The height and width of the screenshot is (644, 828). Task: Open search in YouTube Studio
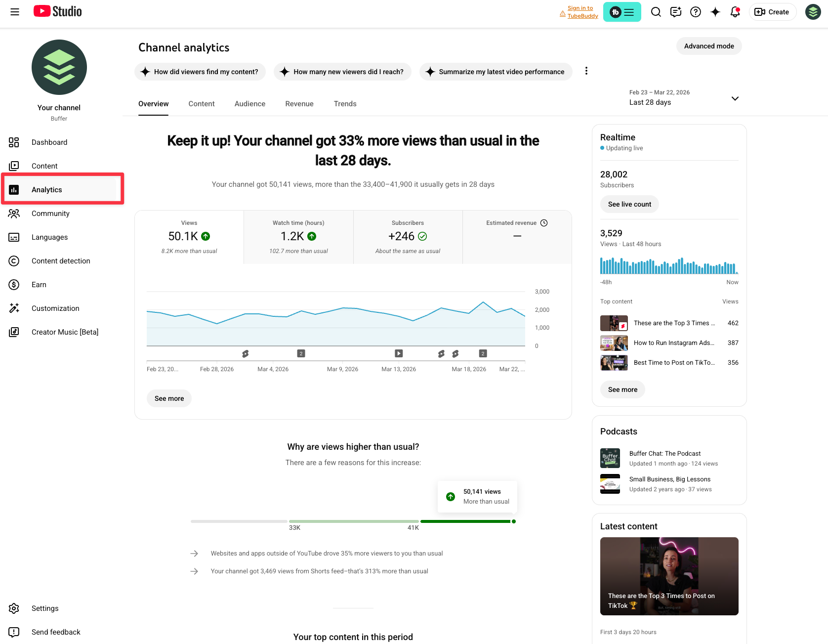click(656, 12)
